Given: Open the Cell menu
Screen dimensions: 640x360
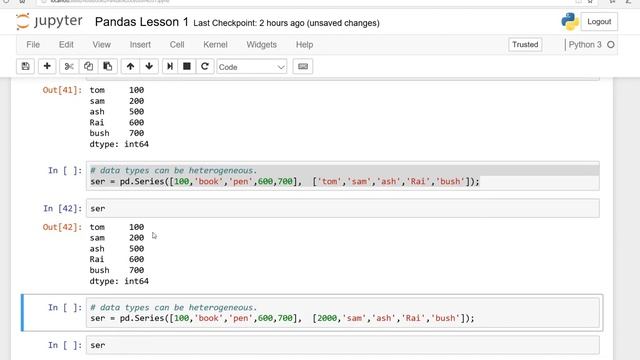Looking at the screenshot, I should click(177, 44).
